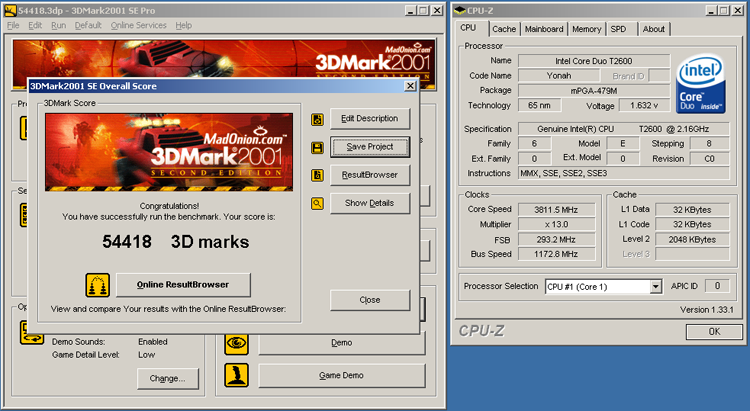Click the Voltage 1.632 v field

[644, 105]
